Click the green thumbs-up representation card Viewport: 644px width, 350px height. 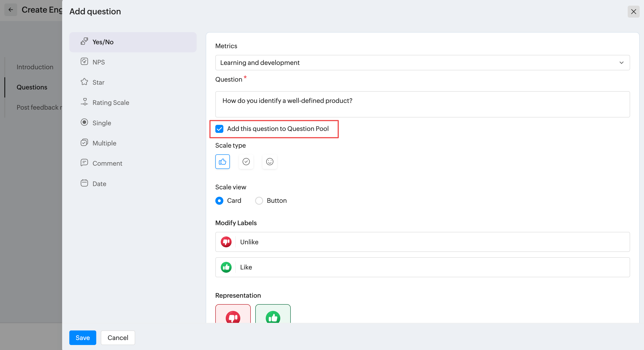pos(273,314)
